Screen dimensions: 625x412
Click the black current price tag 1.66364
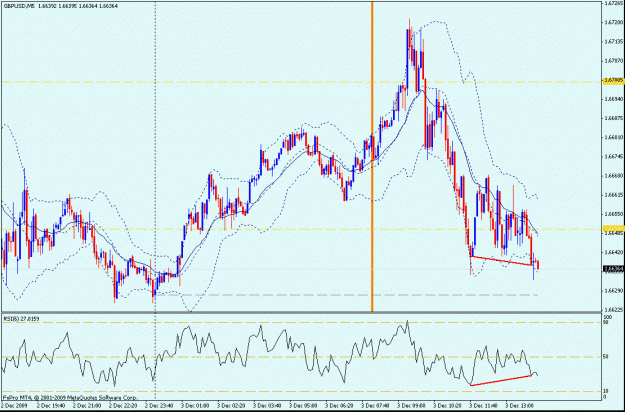point(613,269)
